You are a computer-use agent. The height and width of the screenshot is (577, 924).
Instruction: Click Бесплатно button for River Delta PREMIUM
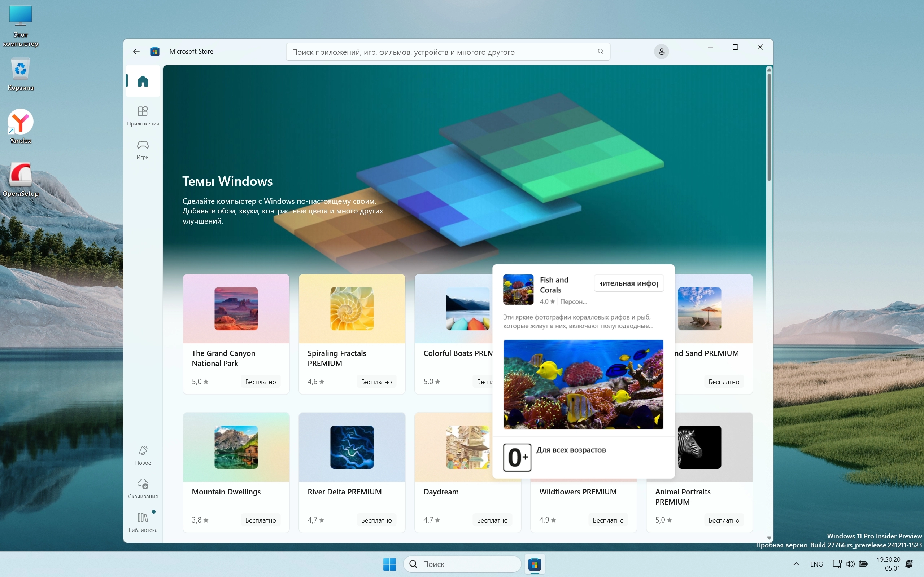376,520
